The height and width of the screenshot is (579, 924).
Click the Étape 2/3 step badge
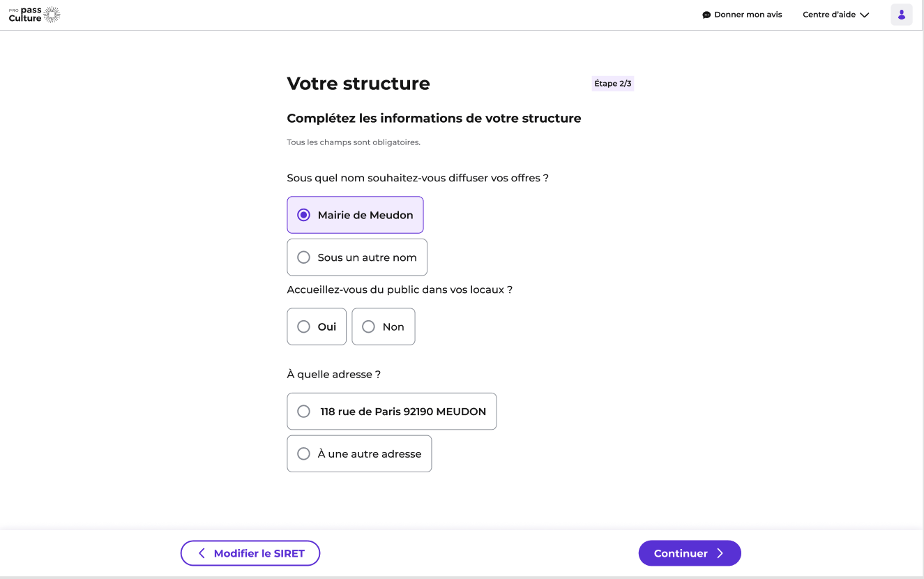[x=613, y=84]
